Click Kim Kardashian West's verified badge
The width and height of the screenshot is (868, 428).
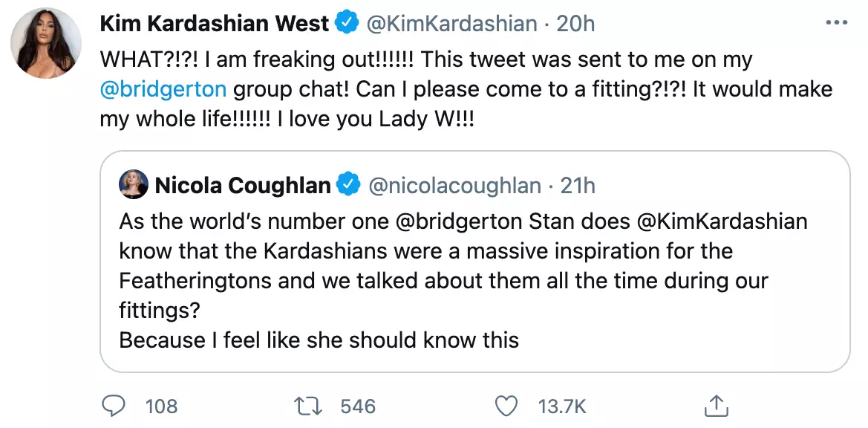pyautogui.click(x=347, y=24)
